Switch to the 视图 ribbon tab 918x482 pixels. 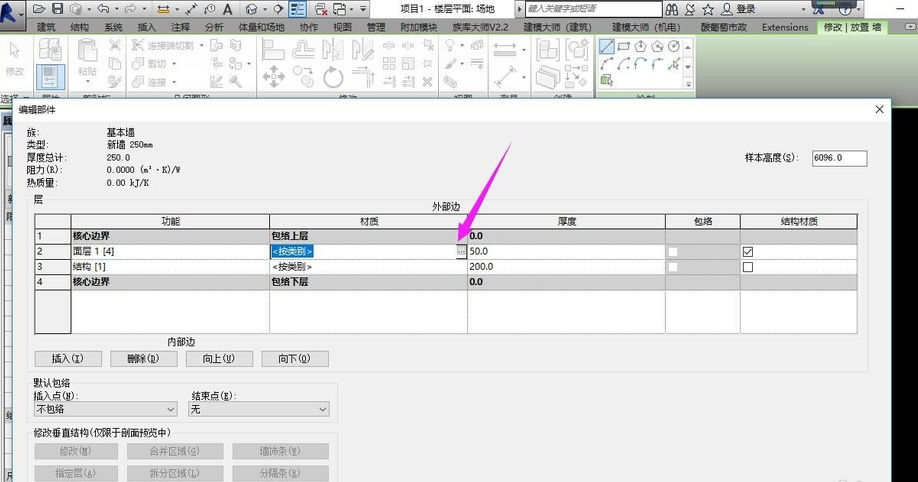click(x=342, y=27)
